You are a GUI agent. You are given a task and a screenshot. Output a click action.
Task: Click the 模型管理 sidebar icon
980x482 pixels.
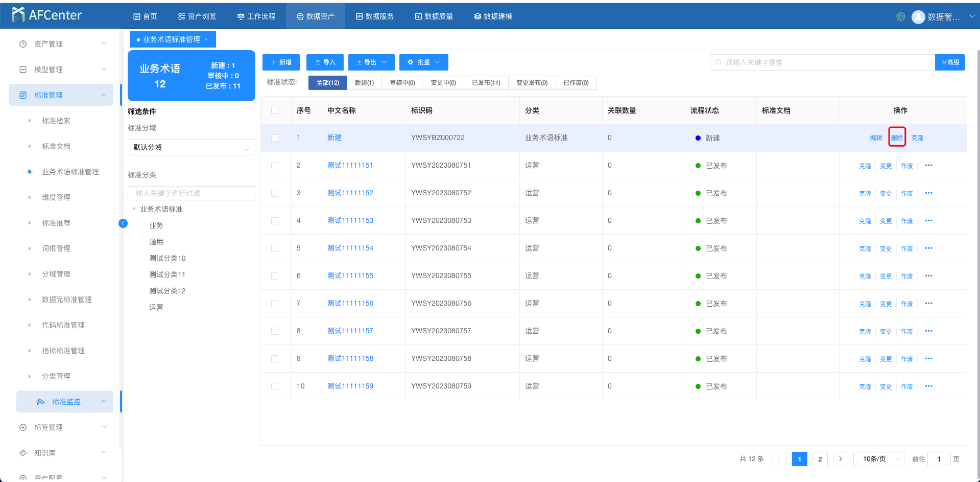click(x=23, y=70)
